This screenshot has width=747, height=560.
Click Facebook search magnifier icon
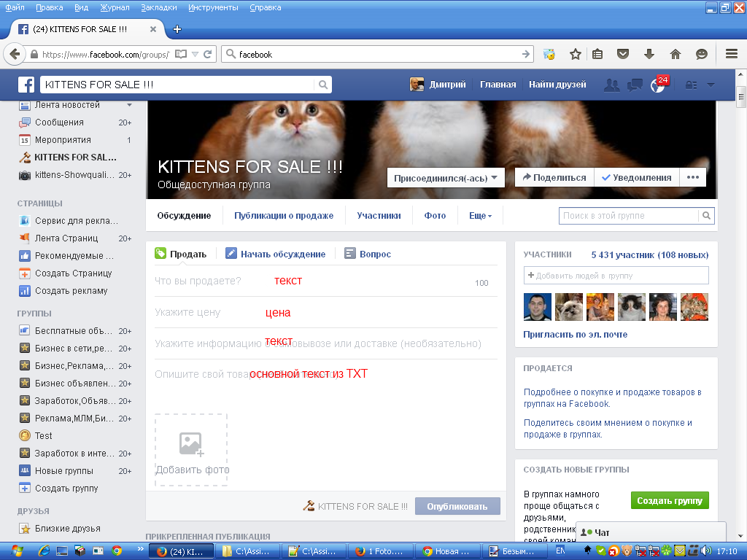(323, 85)
